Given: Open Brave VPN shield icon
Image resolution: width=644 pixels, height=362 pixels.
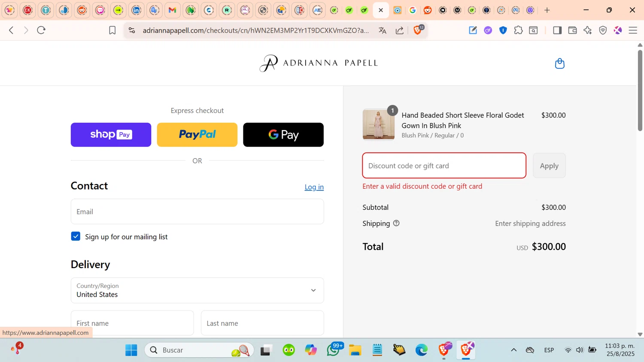Looking at the screenshot, I should (x=603, y=30).
